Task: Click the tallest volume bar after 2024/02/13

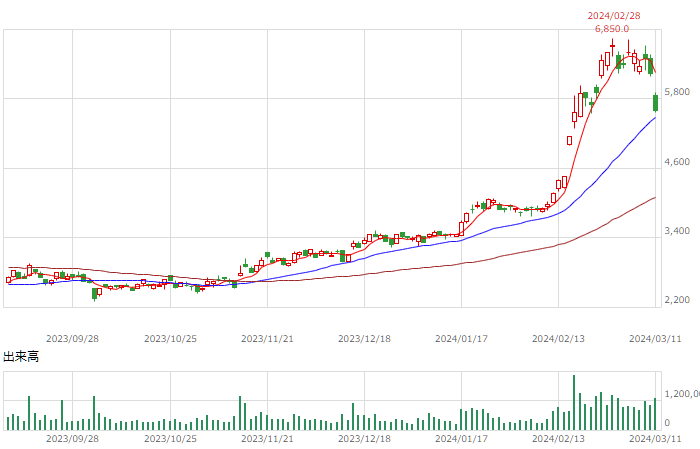Action: [574, 403]
